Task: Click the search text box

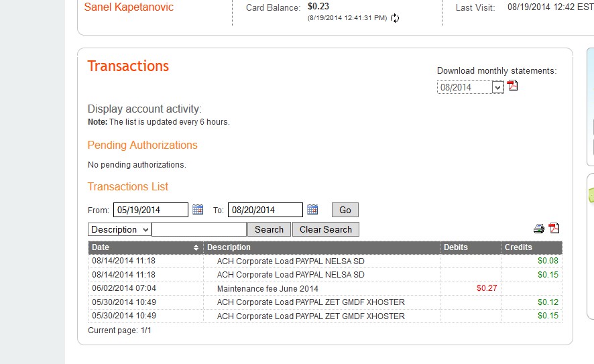Action: 199,229
